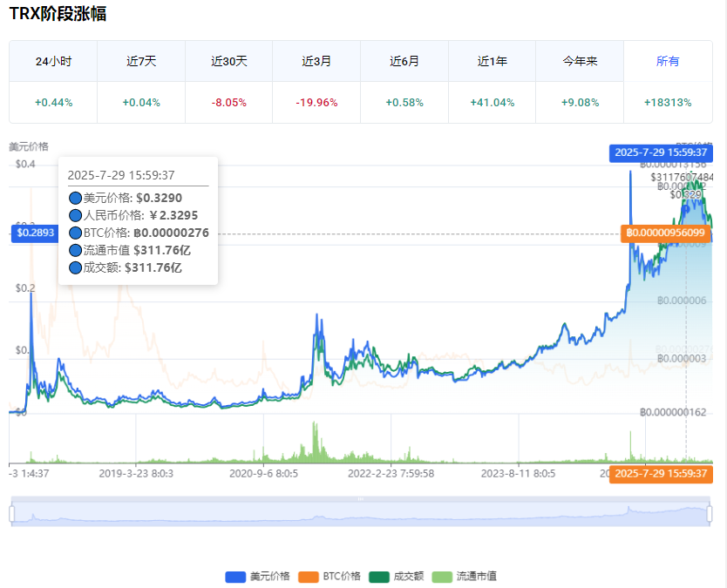This screenshot has height=588, width=727.
Task: Select the 近1年 period tab
Action: tap(493, 62)
